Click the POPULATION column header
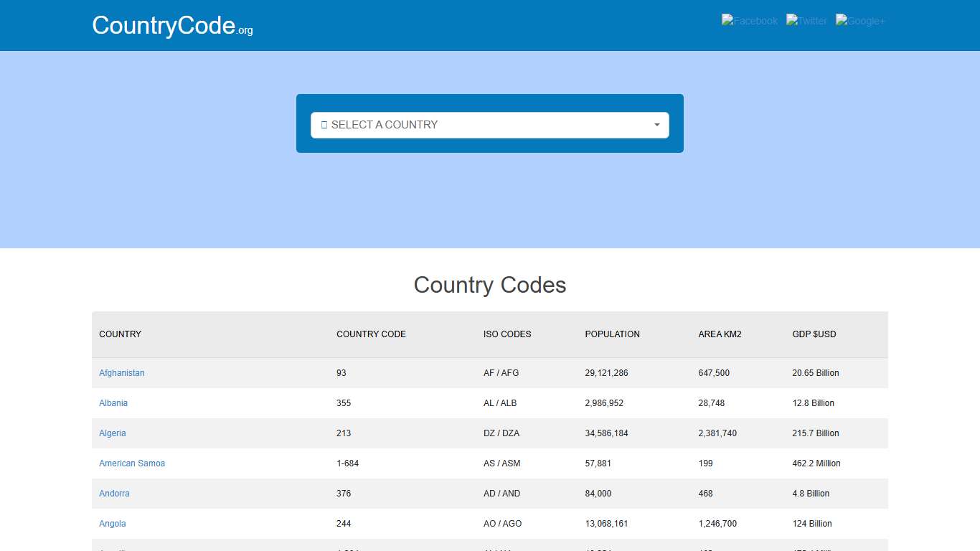The width and height of the screenshot is (980, 551). (612, 334)
